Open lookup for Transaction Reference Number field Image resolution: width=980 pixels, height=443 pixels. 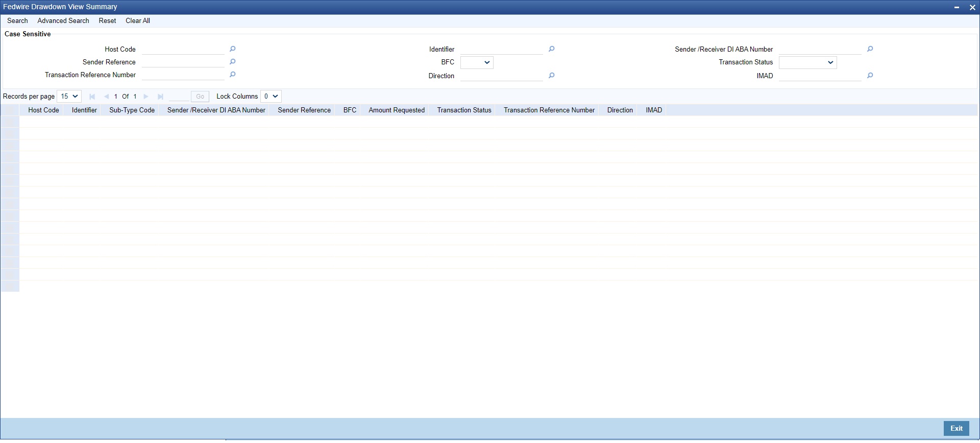point(233,75)
